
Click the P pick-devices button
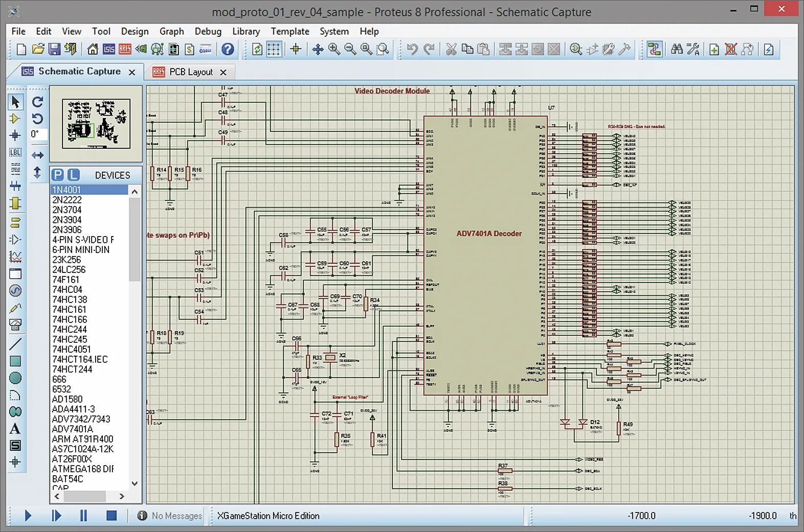tap(58, 175)
